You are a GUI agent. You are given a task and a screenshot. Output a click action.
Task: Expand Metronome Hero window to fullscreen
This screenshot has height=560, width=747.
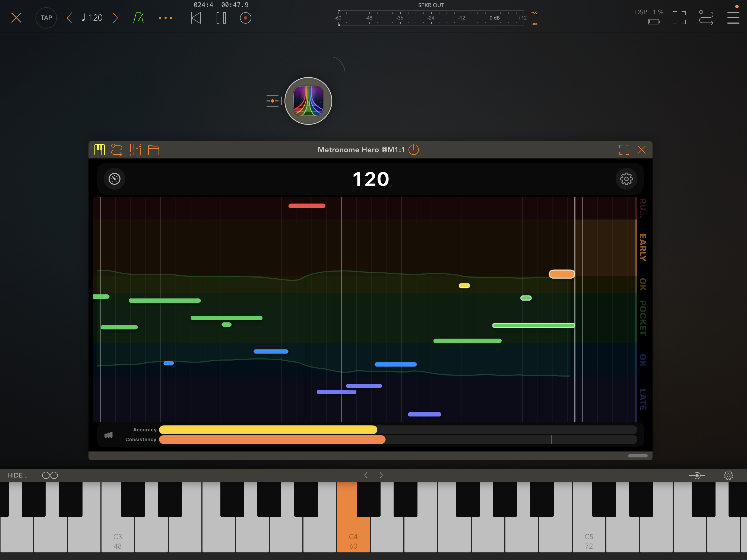[624, 149]
